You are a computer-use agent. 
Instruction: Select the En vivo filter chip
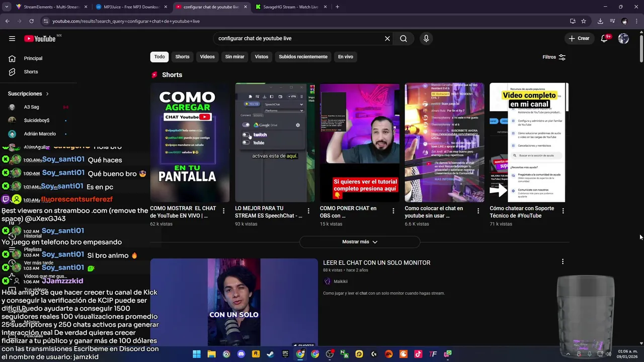(x=345, y=57)
